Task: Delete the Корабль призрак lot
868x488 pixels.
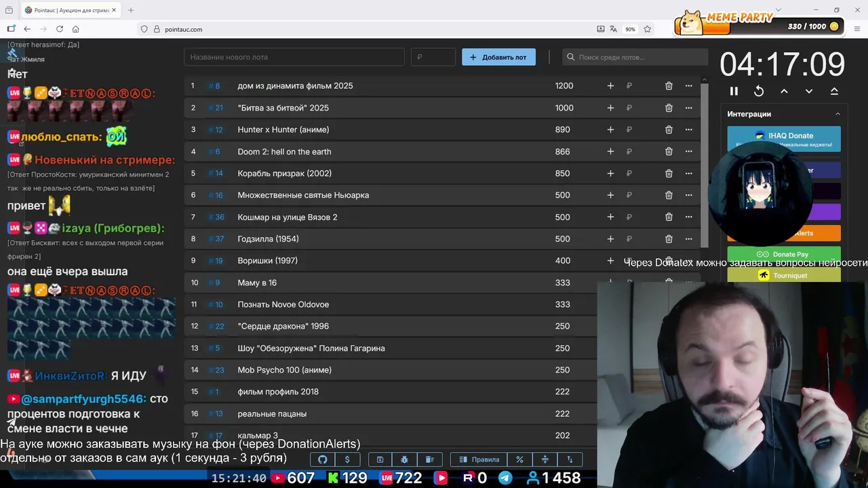Action: click(669, 173)
